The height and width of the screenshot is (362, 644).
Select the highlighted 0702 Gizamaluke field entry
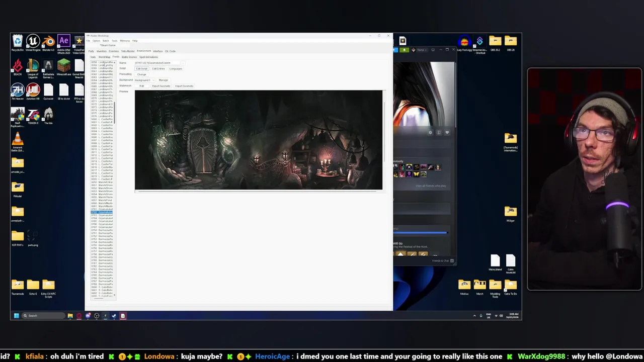click(x=102, y=212)
